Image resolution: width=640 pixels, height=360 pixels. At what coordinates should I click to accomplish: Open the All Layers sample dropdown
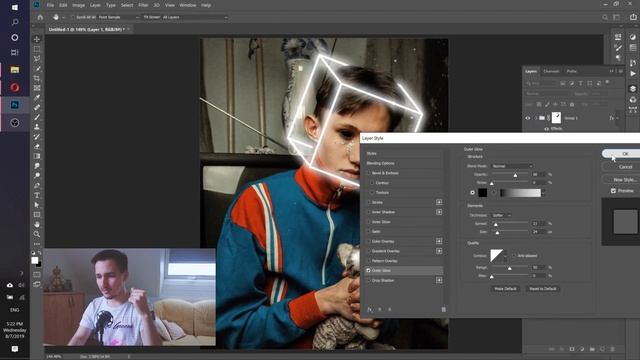[194, 17]
